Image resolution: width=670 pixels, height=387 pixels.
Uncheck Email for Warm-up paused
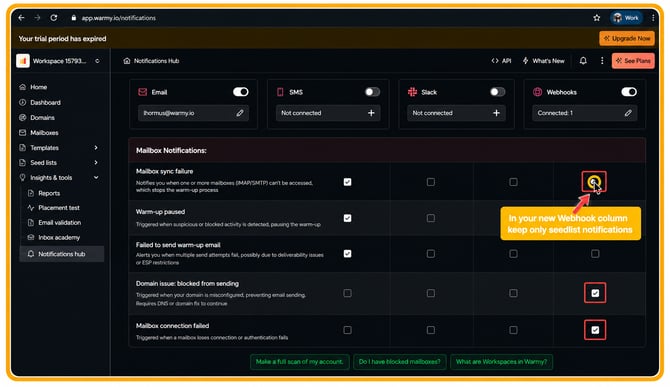[x=347, y=218]
